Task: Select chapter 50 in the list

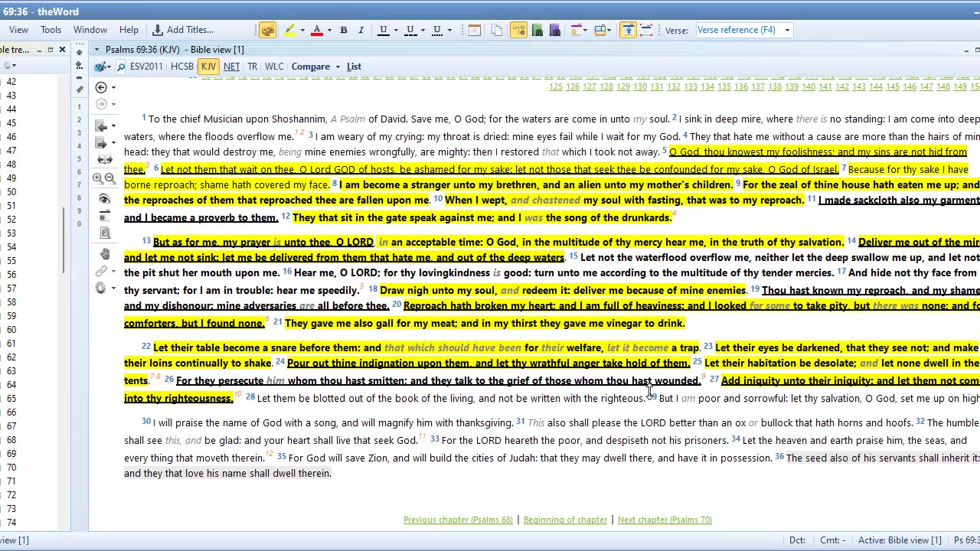Action: click(x=11, y=192)
